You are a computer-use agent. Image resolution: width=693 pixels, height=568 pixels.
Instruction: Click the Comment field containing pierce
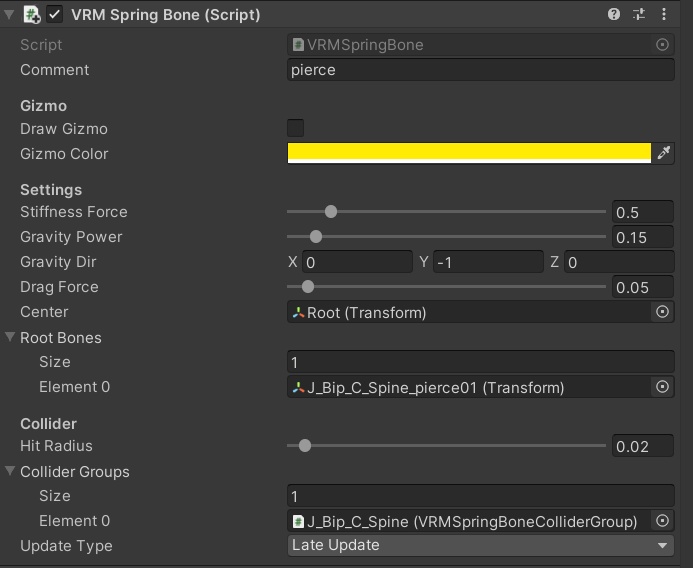coord(480,70)
